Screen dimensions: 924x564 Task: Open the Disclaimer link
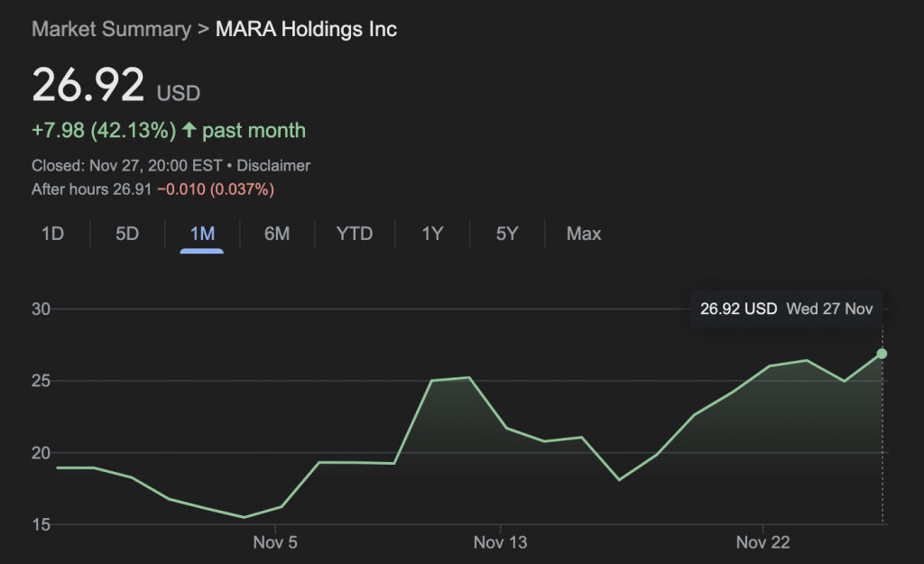pos(273,165)
